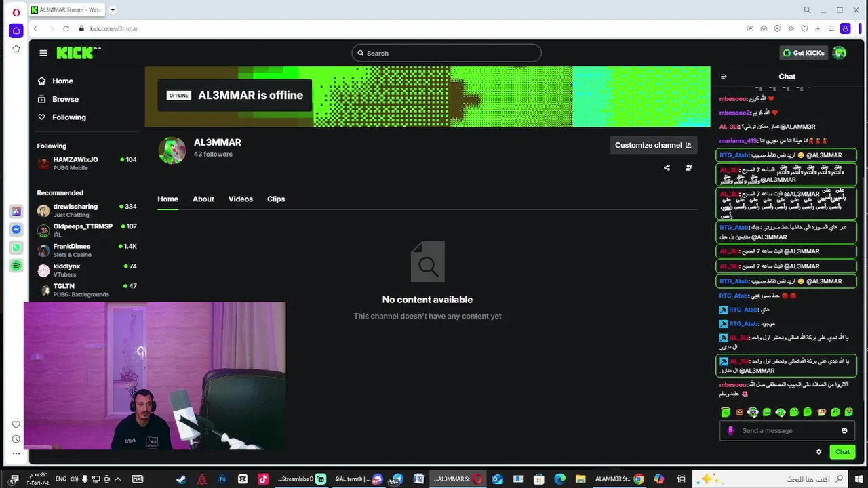
Task: Send message with green Chat button
Action: coord(842,452)
